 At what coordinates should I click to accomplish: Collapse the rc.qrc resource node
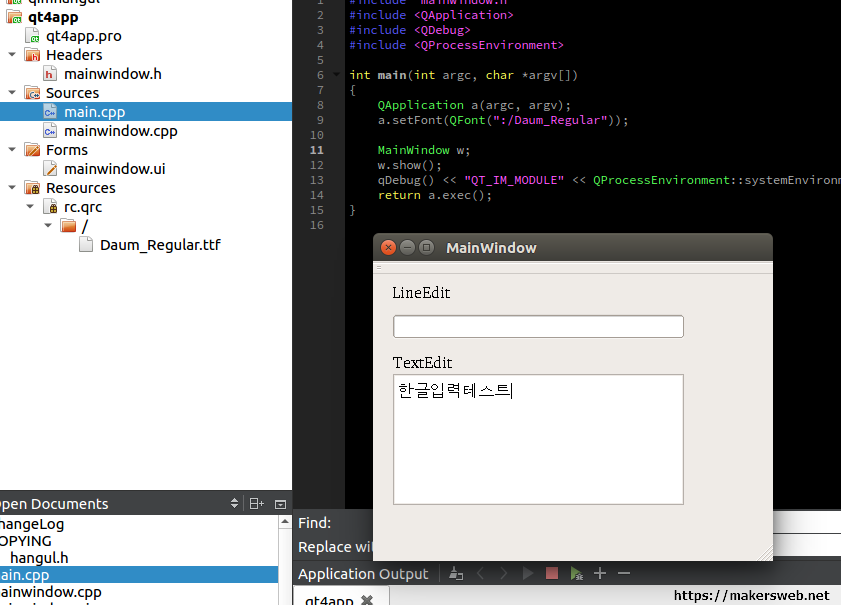point(30,206)
